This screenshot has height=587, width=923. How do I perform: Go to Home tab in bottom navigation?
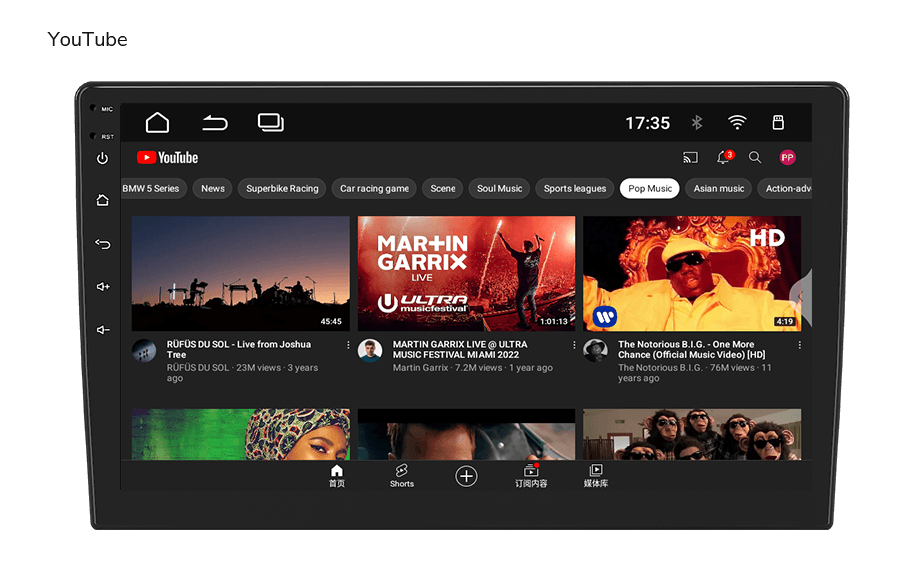click(x=337, y=476)
